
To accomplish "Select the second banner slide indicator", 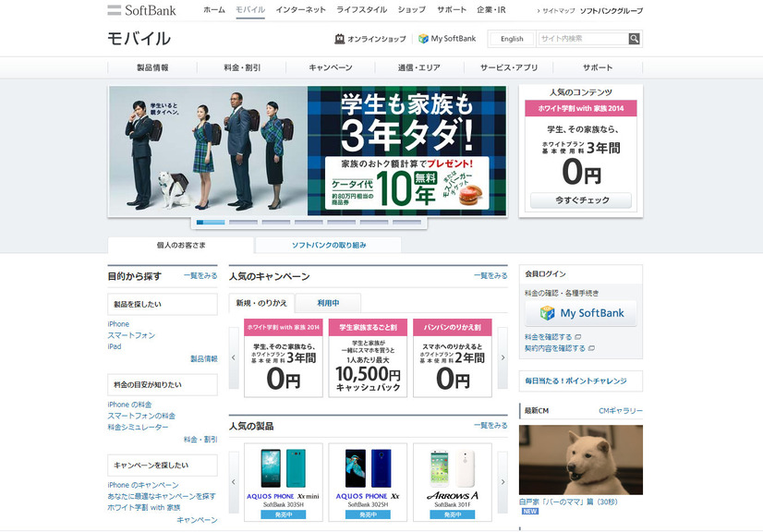I will coord(243,223).
